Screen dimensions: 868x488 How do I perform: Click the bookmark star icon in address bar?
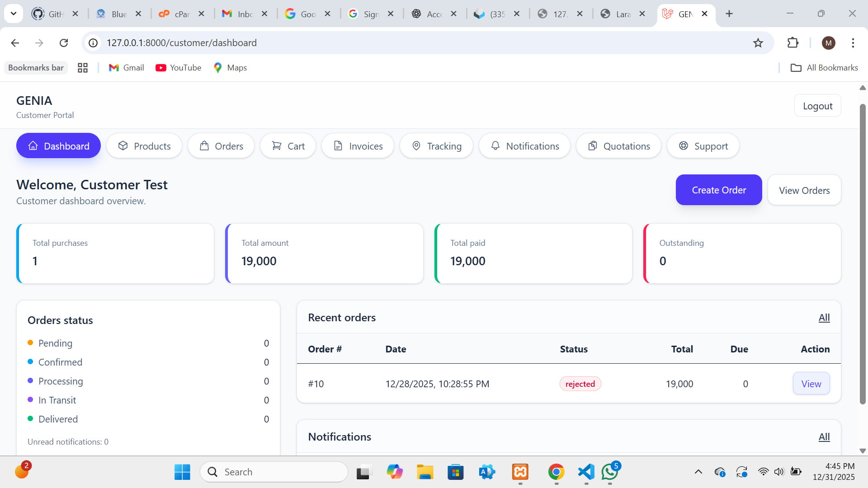point(758,43)
